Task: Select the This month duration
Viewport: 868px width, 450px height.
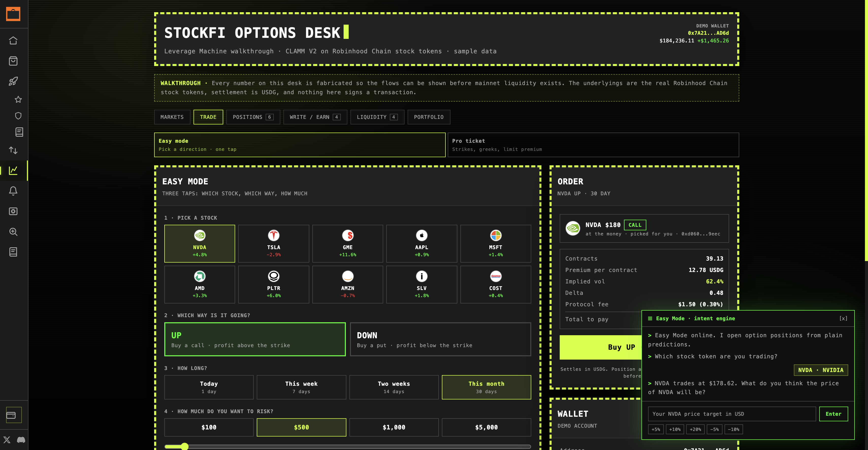Action: [486, 387]
